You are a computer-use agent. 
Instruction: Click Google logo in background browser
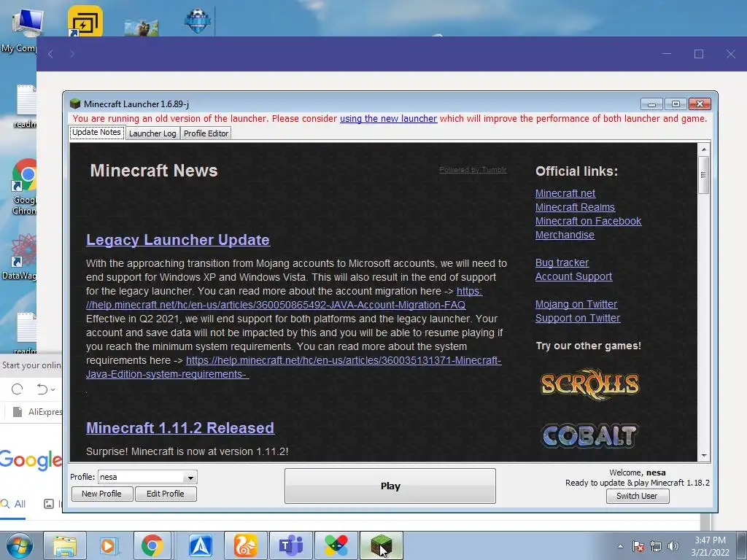pyautogui.click(x=31, y=460)
